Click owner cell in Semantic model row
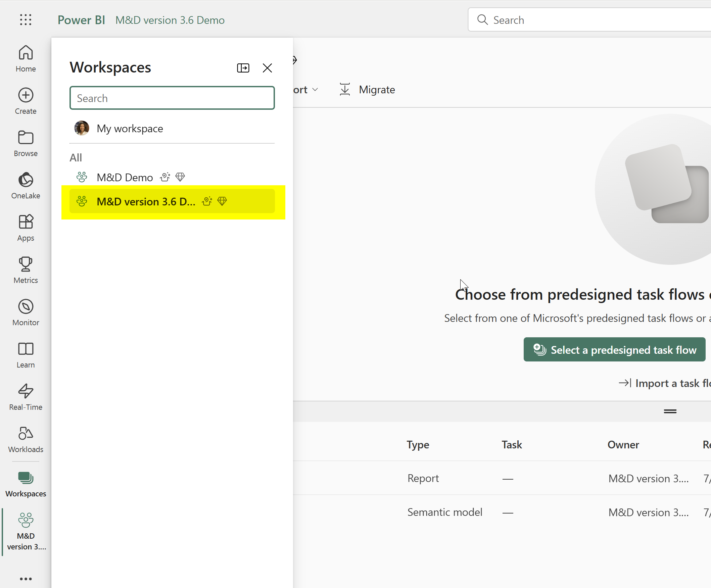The image size is (711, 588). (x=649, y=512)
